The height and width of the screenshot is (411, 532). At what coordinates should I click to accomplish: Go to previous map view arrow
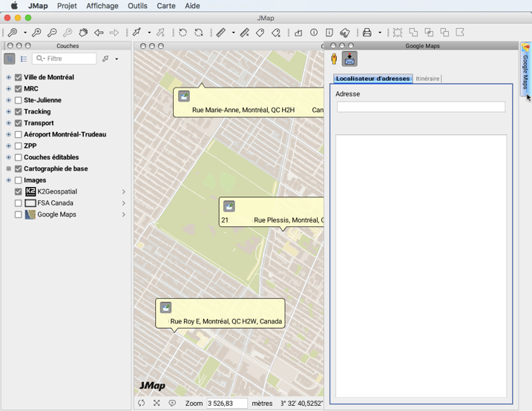coord(99,33)
